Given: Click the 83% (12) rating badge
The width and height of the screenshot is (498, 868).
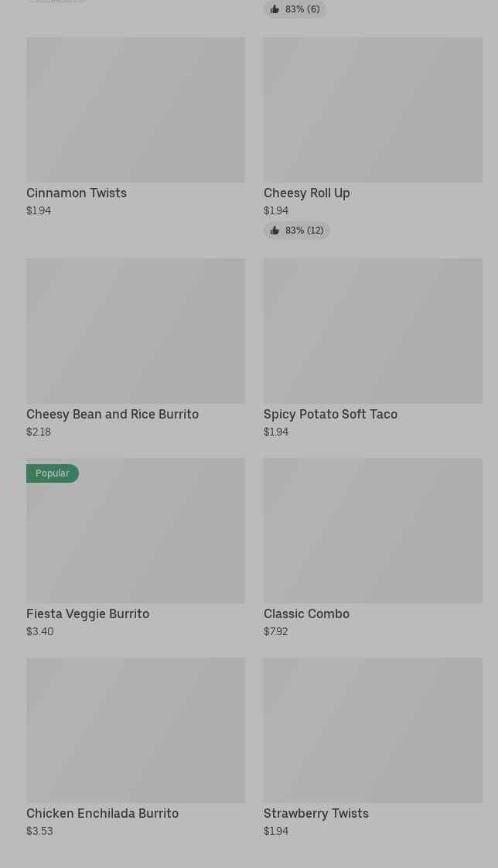Looking at the screenshot, I should tap(297, 231).
